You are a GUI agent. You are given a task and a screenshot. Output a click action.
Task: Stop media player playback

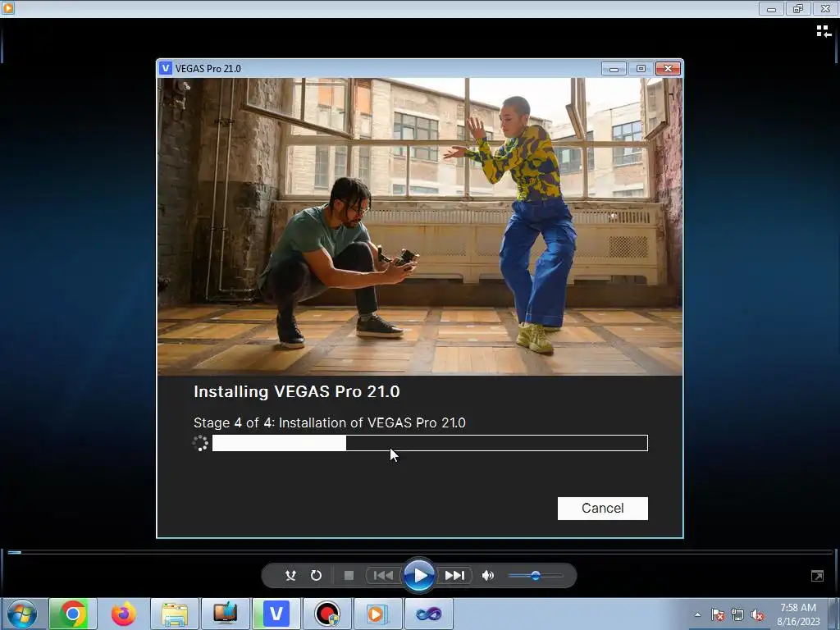pos(349,575)
